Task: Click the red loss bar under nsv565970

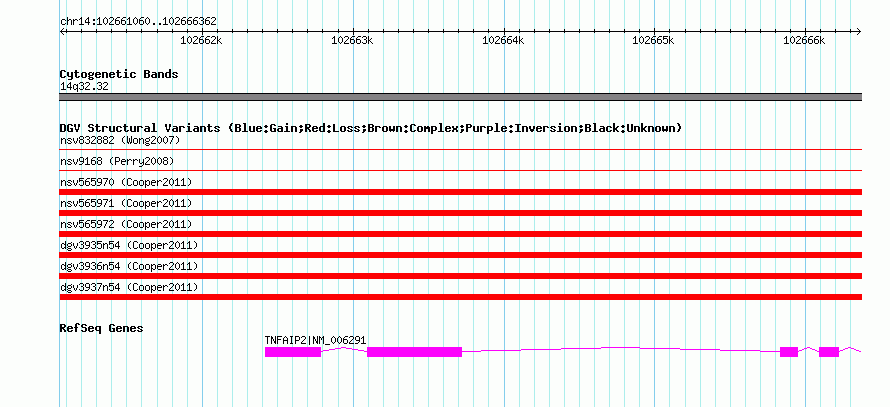Action: (x=460, y=192)
